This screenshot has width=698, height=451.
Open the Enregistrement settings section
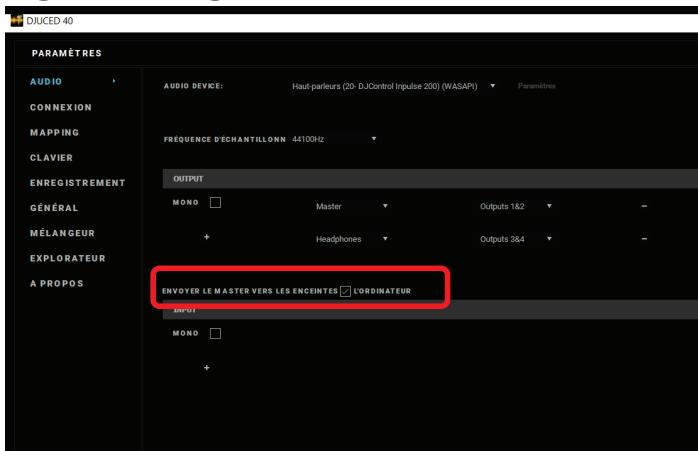78,183
